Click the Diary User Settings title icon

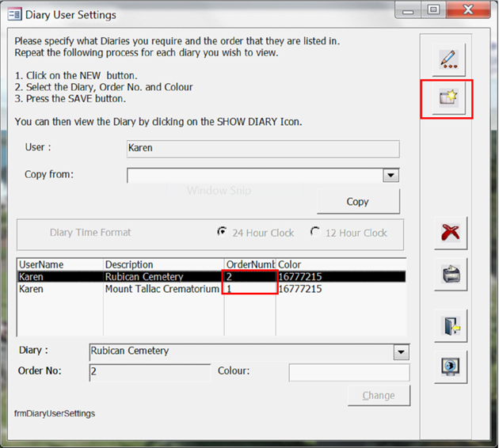[x=14, y=14]
